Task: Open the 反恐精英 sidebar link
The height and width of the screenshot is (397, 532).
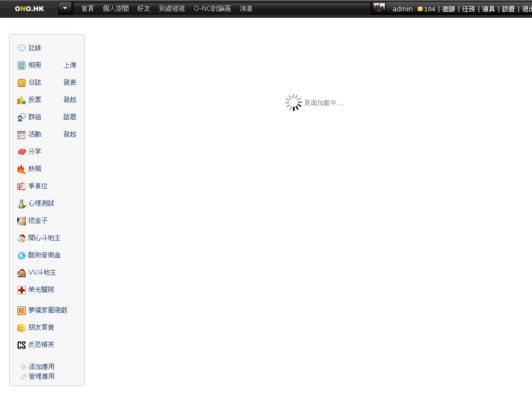Action: [41, 345]
